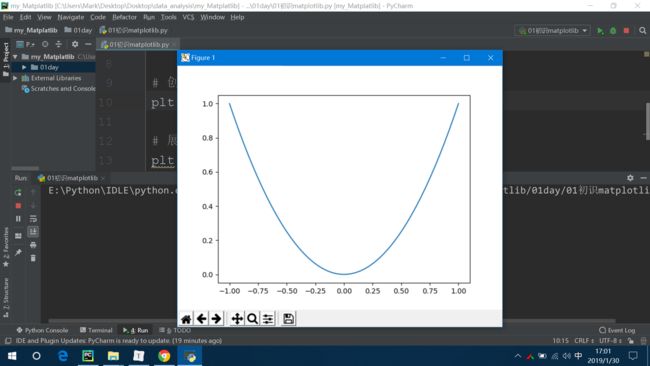Open Configure subplots sliders icon
This screenshot has height=366, width=650.
(268, 319)
